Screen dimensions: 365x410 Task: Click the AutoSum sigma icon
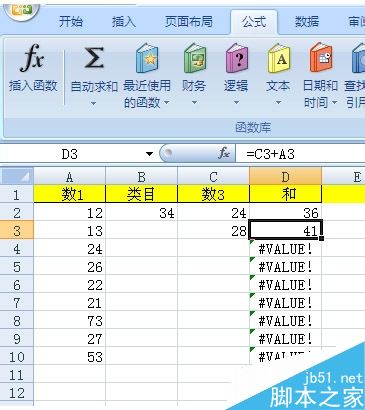click(x=94, y=58)
